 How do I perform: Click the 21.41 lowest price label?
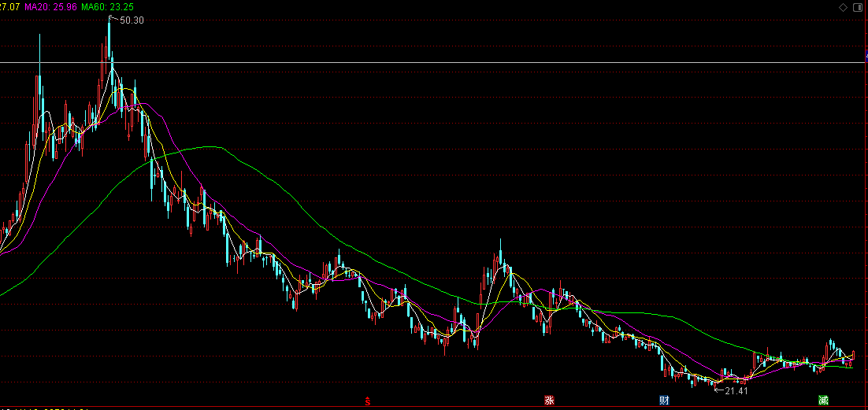[x=735, y=390]
